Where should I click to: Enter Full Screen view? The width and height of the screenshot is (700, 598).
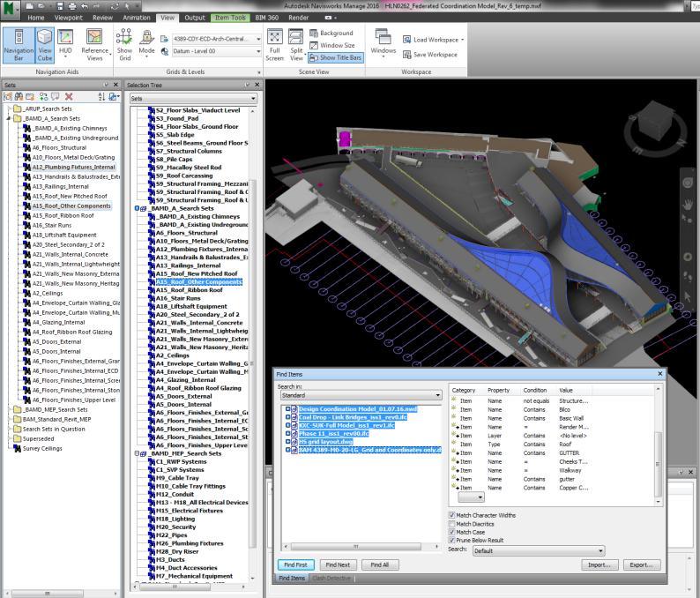274,45
